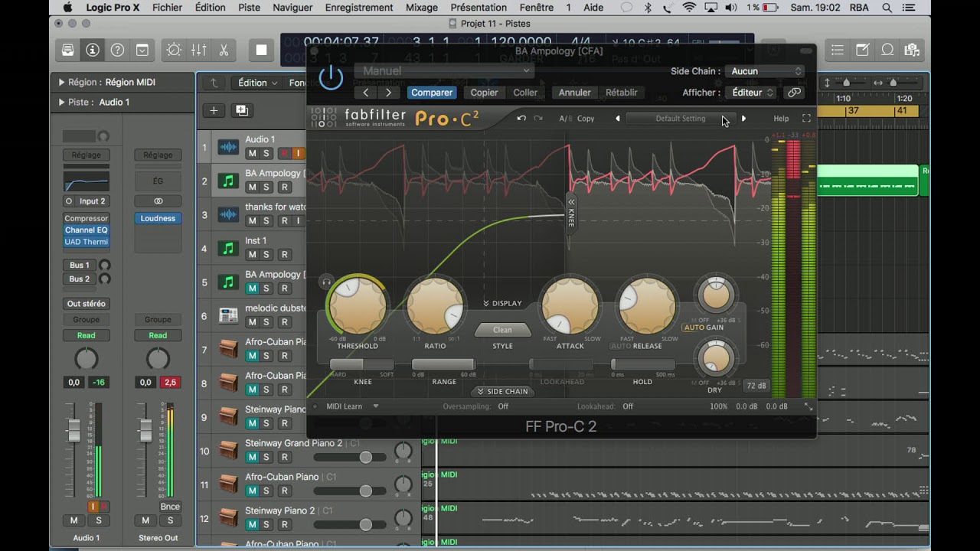The width and height of the screenshot is (980, 551).
Task: Click Copier button in plugin header
Action: [484, 93]
